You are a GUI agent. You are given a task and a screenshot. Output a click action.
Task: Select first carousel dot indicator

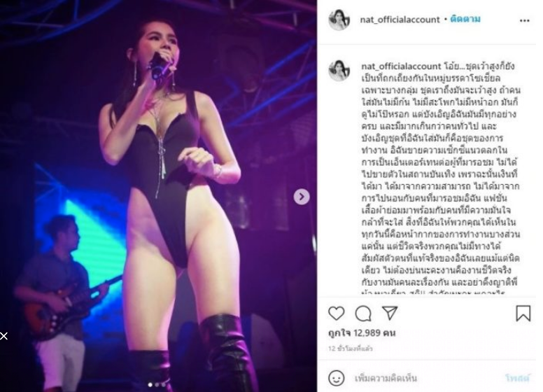click(150, 384)
